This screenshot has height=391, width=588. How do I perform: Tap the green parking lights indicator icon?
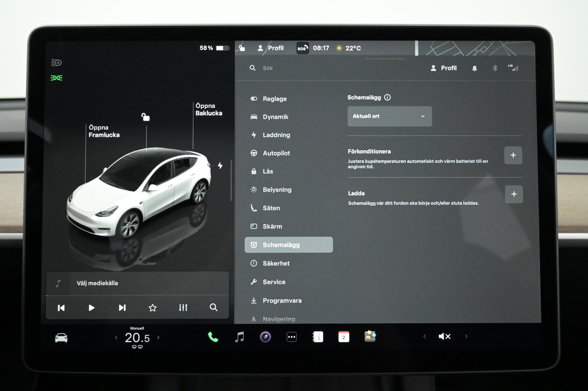coord(57,78)
